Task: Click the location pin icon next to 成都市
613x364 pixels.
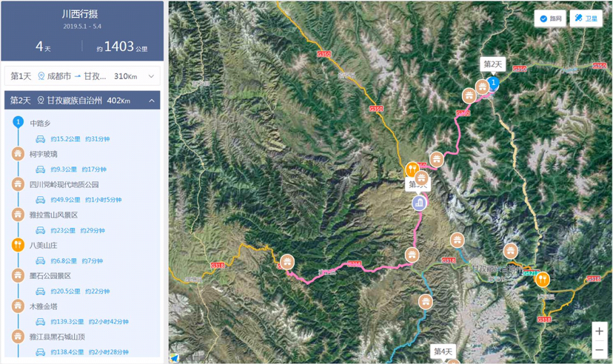Action: pos(41,76)
